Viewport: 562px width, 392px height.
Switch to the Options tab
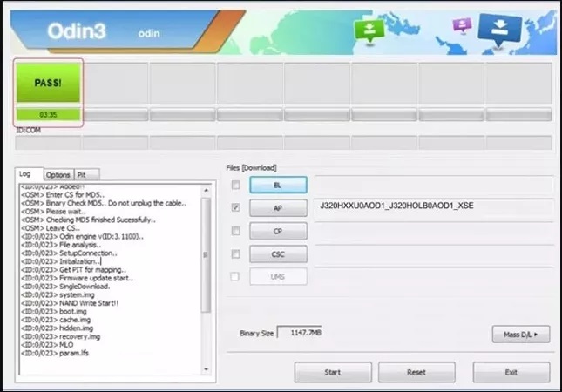coord(58,175)
